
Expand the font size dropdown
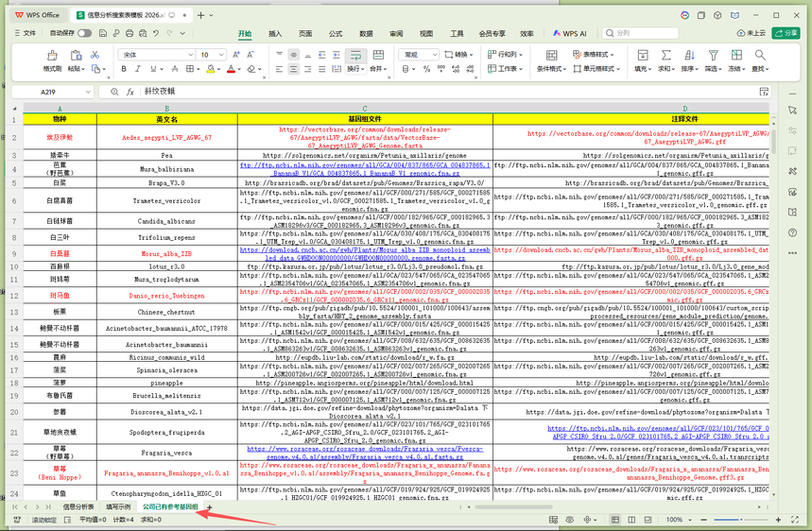pyautogui.click(x=220, y=55)
